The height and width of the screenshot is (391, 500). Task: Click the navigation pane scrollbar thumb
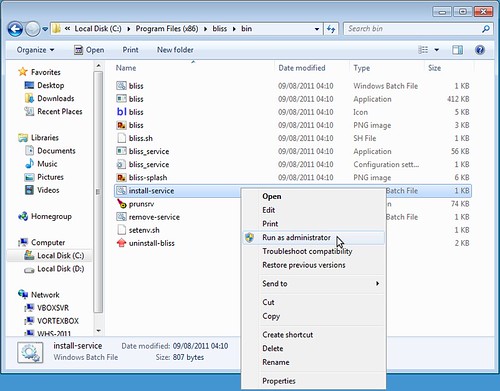[x=98, y=192]
